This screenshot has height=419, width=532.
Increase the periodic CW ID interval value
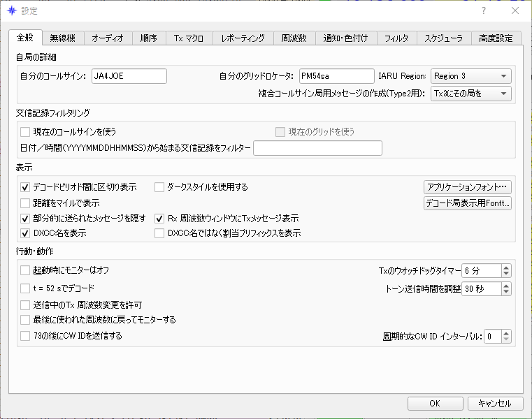pos(506,333)
